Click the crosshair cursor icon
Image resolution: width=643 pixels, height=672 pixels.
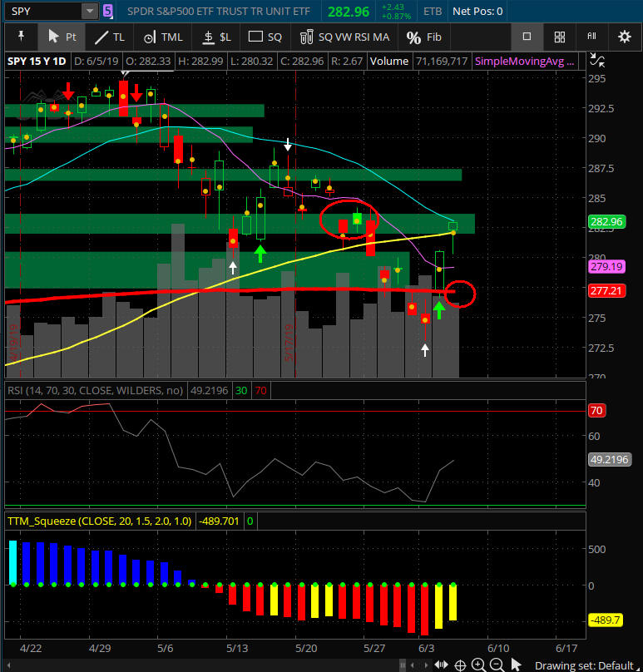click(x=460, y=664)
